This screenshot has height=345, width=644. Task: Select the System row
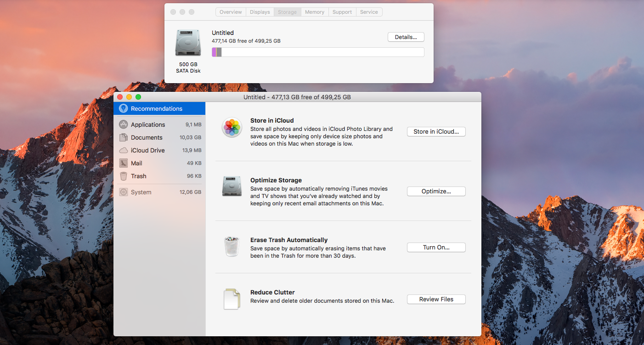coord(159,192)
